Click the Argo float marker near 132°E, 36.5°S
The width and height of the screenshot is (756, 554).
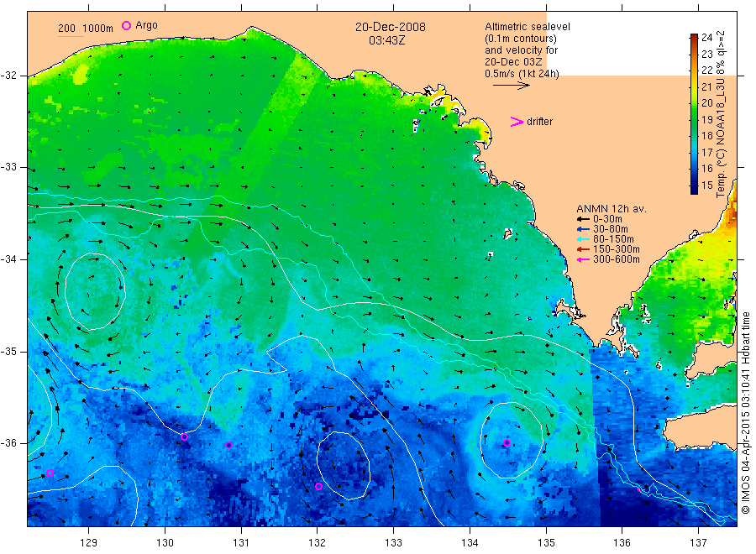[x=318, y=487]
